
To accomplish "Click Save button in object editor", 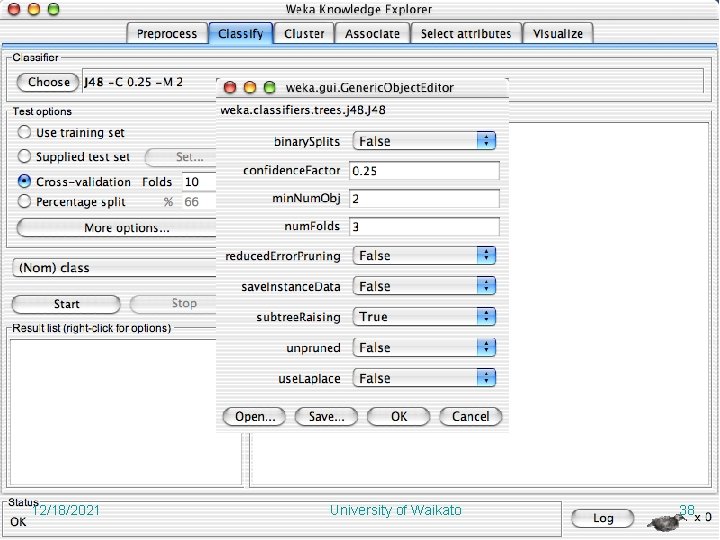I will [326, 416].
